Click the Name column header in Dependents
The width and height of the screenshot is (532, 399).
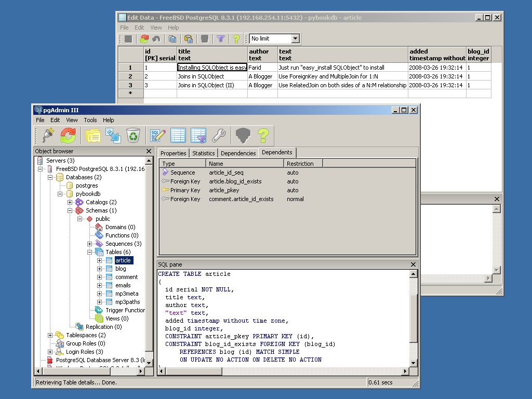click(x=245, y=164)
